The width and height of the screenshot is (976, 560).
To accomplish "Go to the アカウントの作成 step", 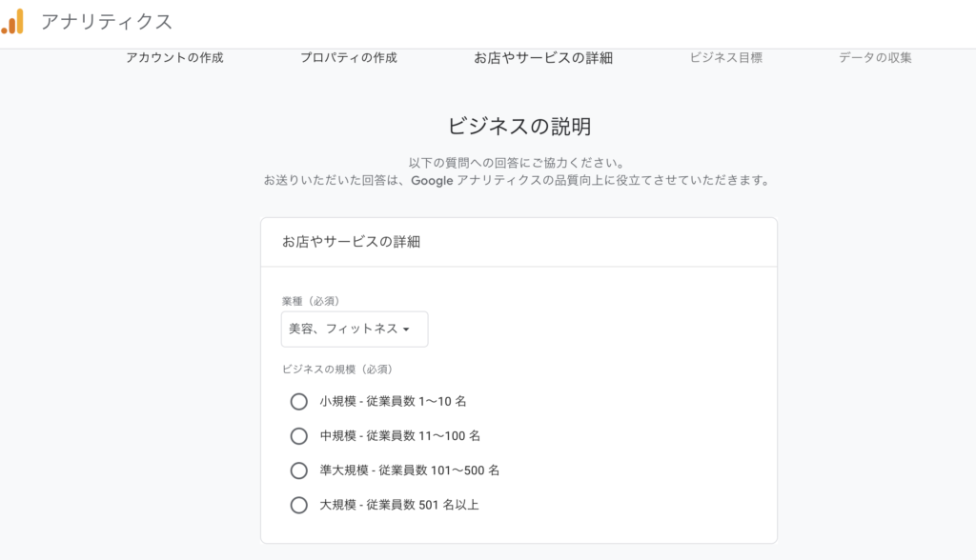I will (x=175, y=58).
